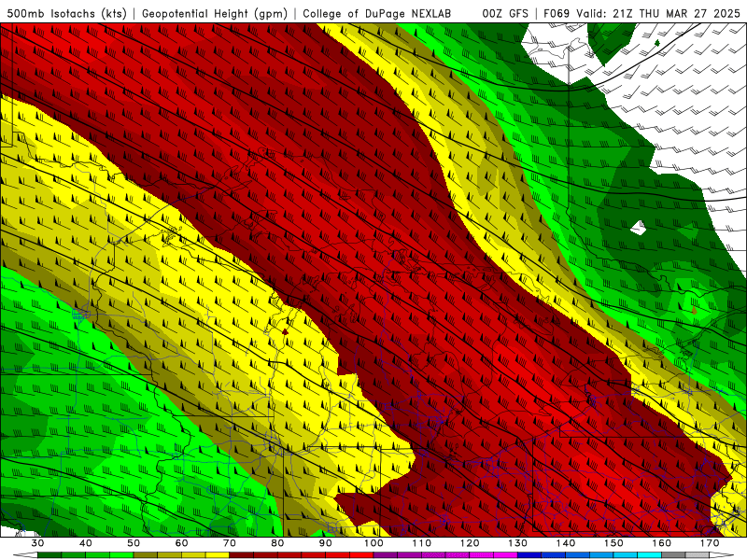Click the small dark red marker in yellow band

tap(285, 331)
